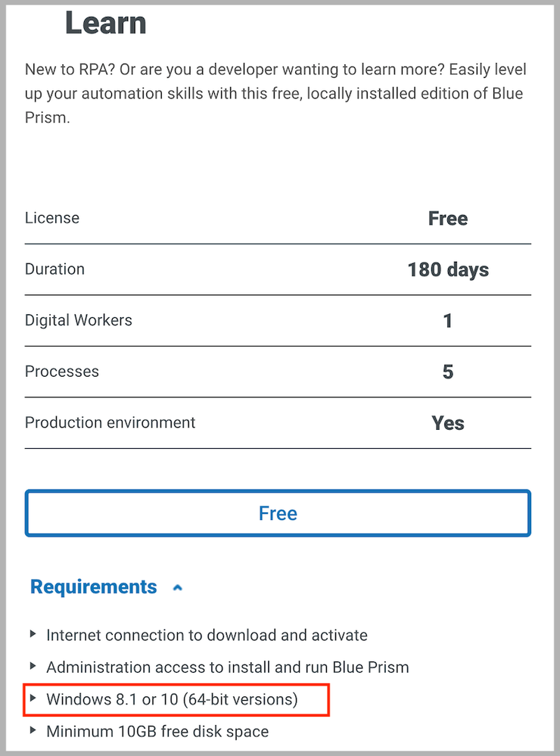Click the Free download button

[x=278, y=514]
